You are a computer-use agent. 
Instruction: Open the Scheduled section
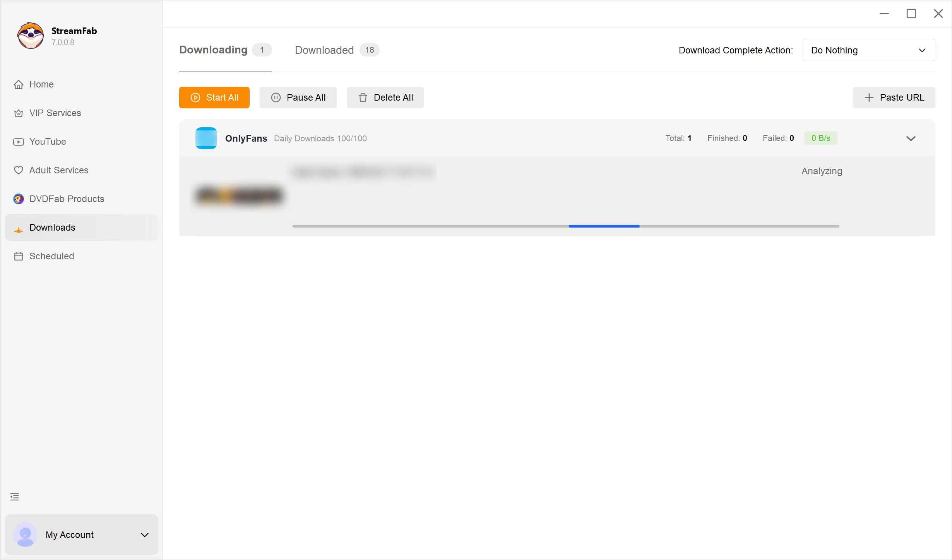[x=52, y=256]
